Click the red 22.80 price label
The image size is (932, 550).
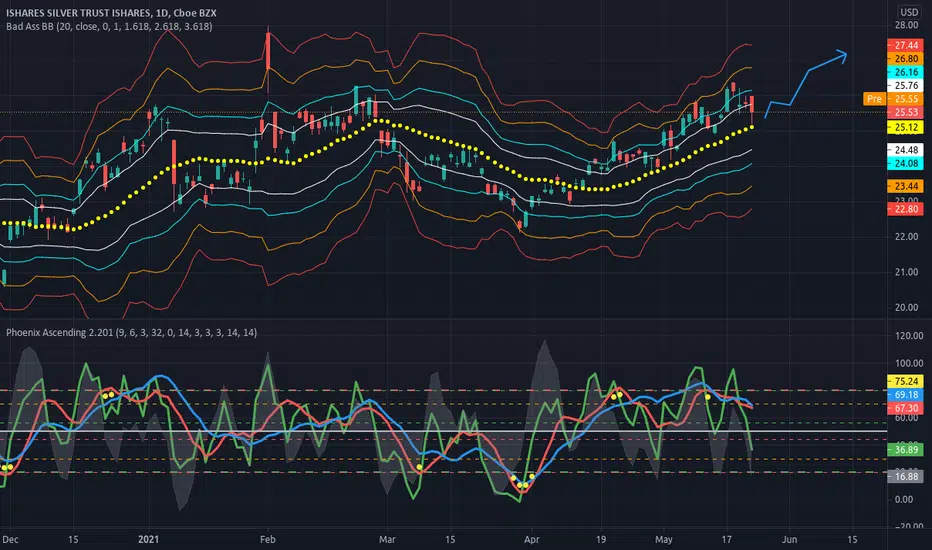[905, 209]
